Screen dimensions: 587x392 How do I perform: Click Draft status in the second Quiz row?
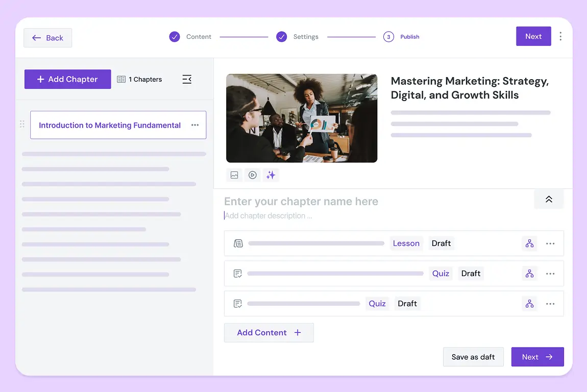[x=407, y=304]
